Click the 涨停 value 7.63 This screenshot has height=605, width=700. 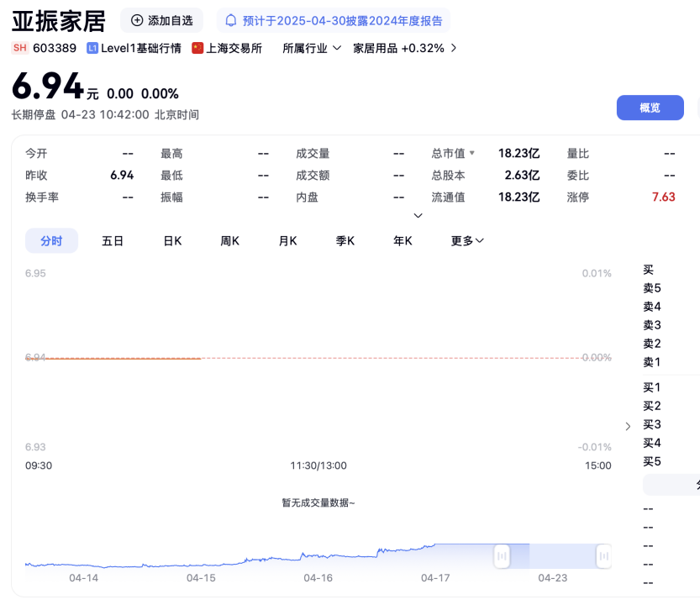[x=663, y=197]
